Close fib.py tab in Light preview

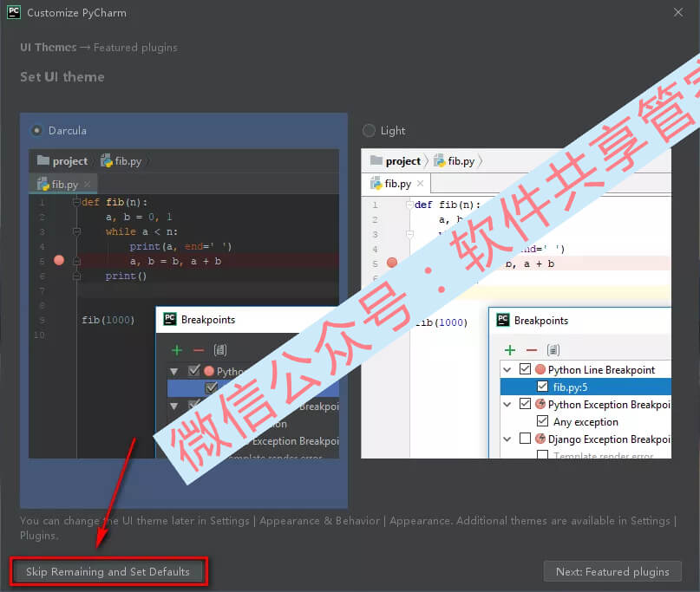pyautogui.click(x=420, y=184)
